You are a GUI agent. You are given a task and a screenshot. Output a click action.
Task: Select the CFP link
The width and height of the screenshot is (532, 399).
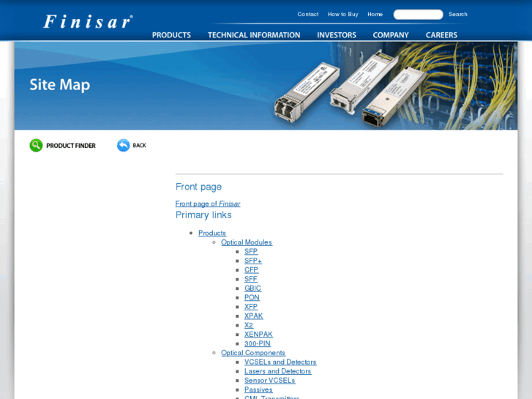pos(251,269)
